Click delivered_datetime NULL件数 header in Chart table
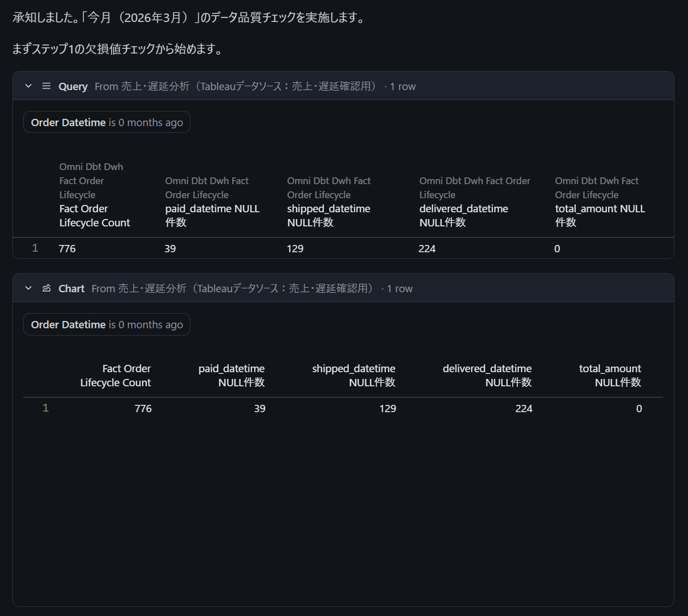 coord(487,376)
